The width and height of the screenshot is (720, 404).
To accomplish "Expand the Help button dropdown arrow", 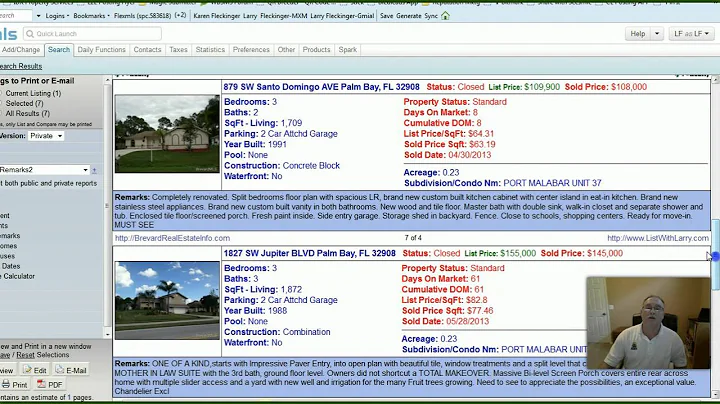I will pyautogui.click(x=657, y=34).
